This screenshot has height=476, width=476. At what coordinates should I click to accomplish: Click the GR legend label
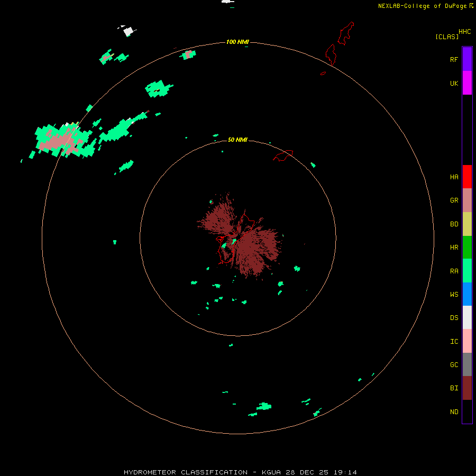[454, 200]
